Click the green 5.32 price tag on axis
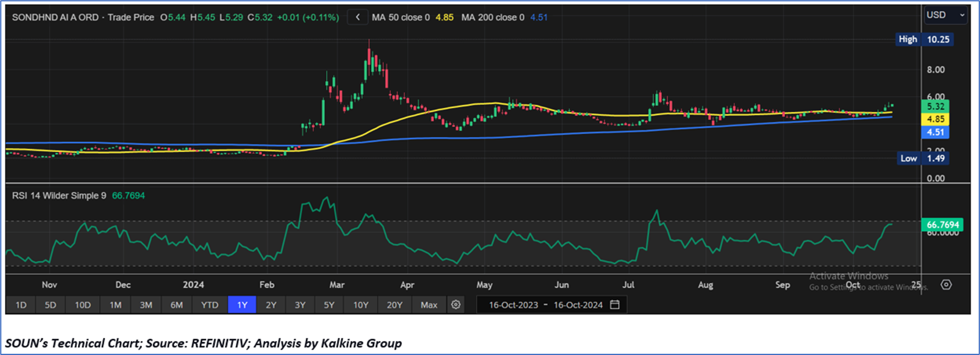The height and width of the screenshot is (355, 980). pyautogui.click(x=936, y=106)
